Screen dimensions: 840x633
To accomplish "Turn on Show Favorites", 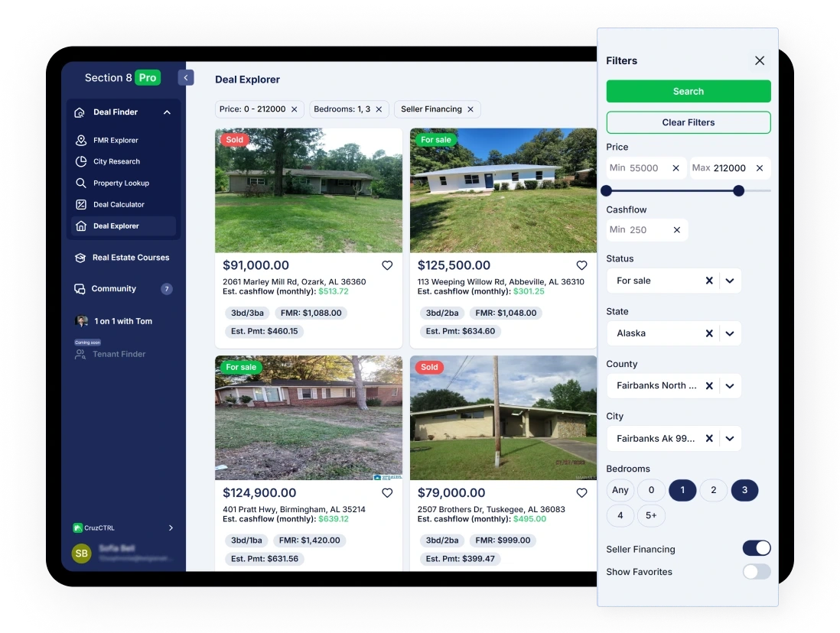I will point(757,571).
